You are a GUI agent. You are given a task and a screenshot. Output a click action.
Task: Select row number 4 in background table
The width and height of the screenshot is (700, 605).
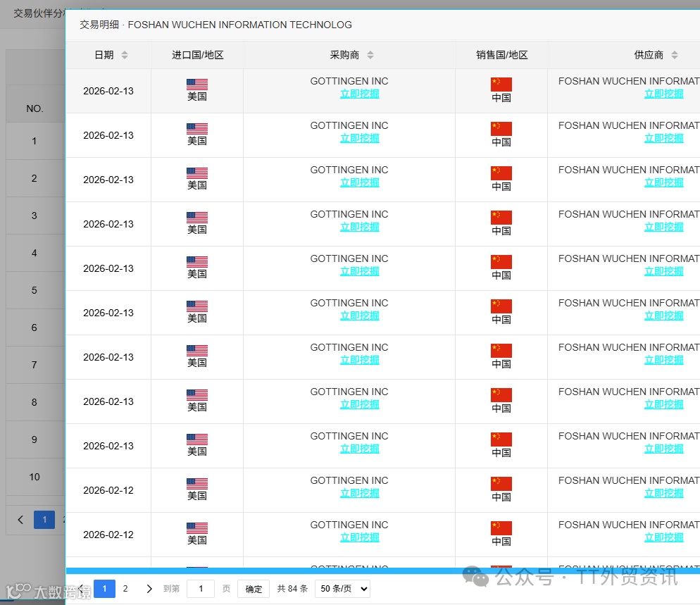35,253
